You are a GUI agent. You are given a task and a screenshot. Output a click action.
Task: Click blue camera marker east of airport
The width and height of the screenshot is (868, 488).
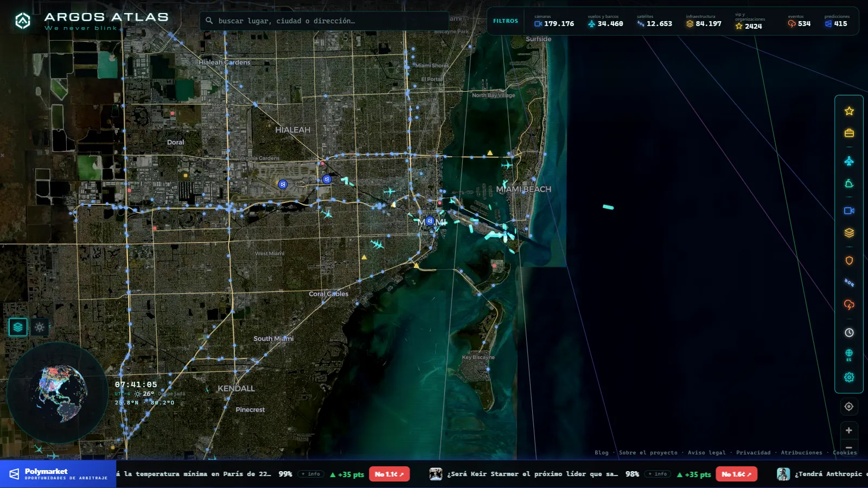click(x=327, y=179)
